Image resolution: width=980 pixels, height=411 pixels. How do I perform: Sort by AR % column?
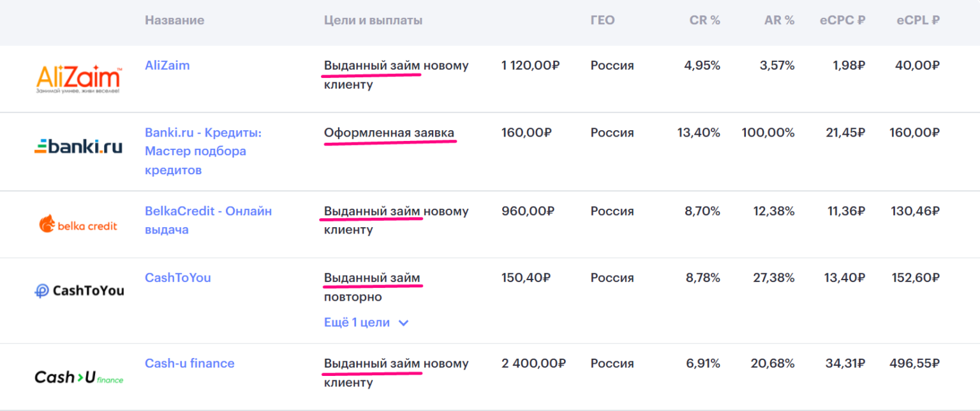pos(779,20)
